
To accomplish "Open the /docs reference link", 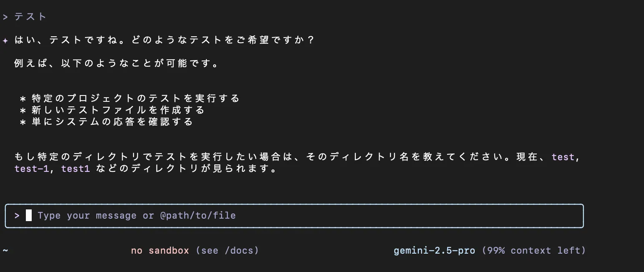I will point(239,250).
